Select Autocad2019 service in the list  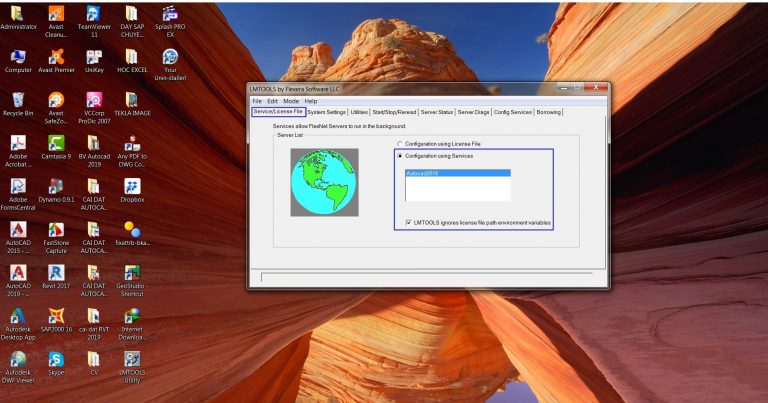coord(458,173)
